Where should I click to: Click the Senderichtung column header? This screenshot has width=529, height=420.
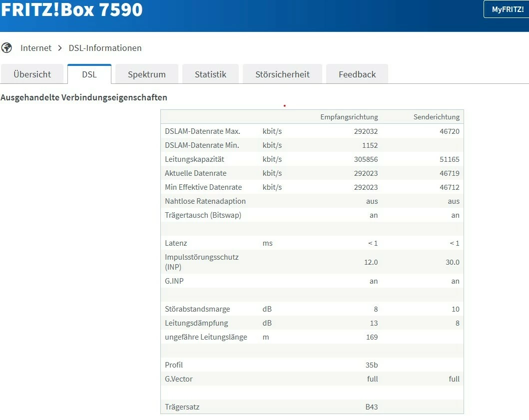point(437,117)
